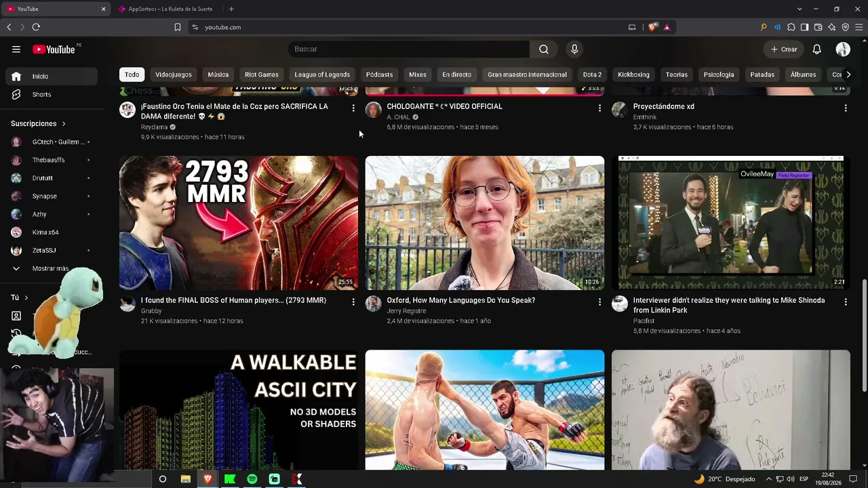Reload the current page
This screenshot has width=868, height=488.
[x=36, y=27]
